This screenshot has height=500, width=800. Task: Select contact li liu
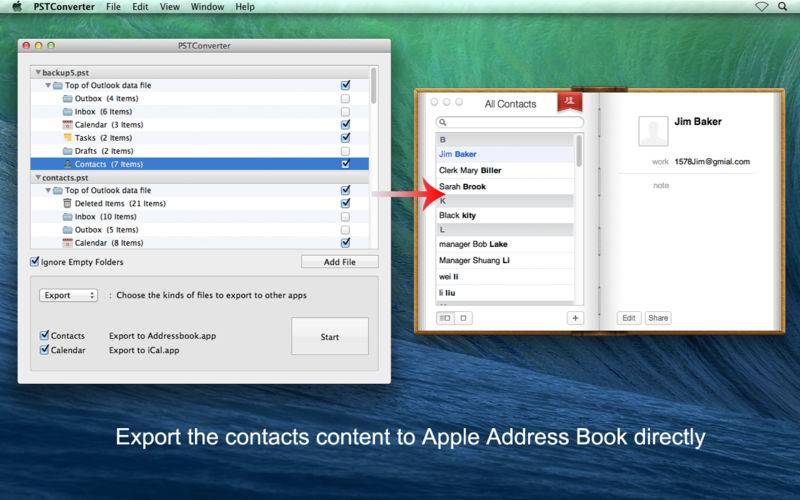506,293
